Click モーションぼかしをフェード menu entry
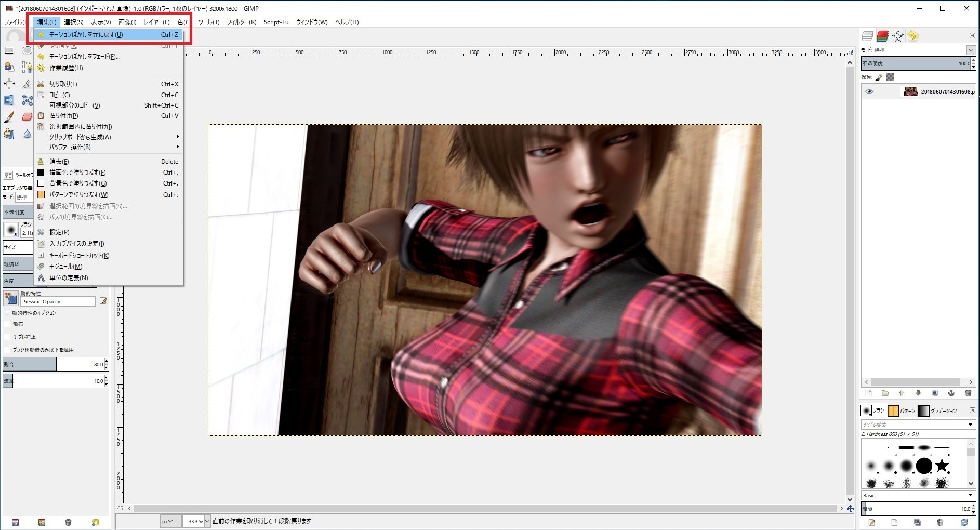This screenshot has width=980, height=530. tap(109, 57)
